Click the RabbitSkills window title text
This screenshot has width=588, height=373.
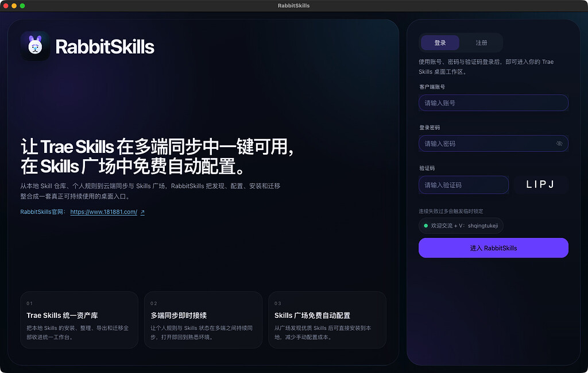[x=293, y=6]
